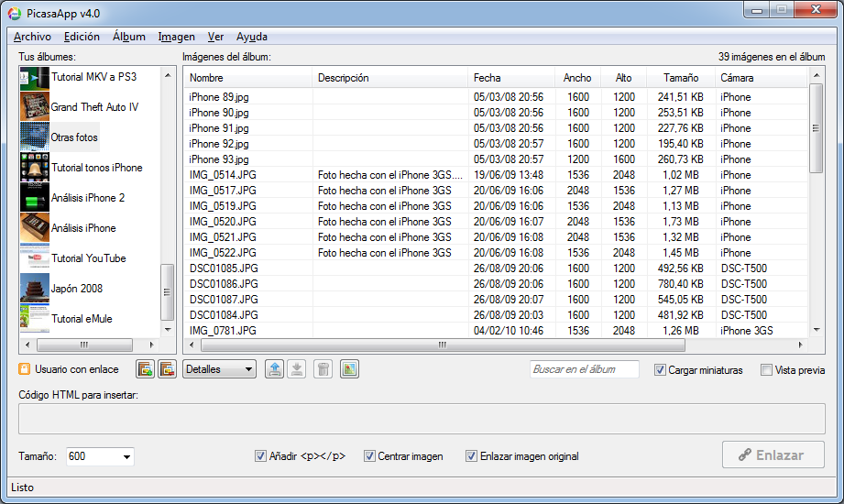Select the IMG_0781.JPG row
The height and width of the screenshot is (504, 844).
tap(496, 331)
